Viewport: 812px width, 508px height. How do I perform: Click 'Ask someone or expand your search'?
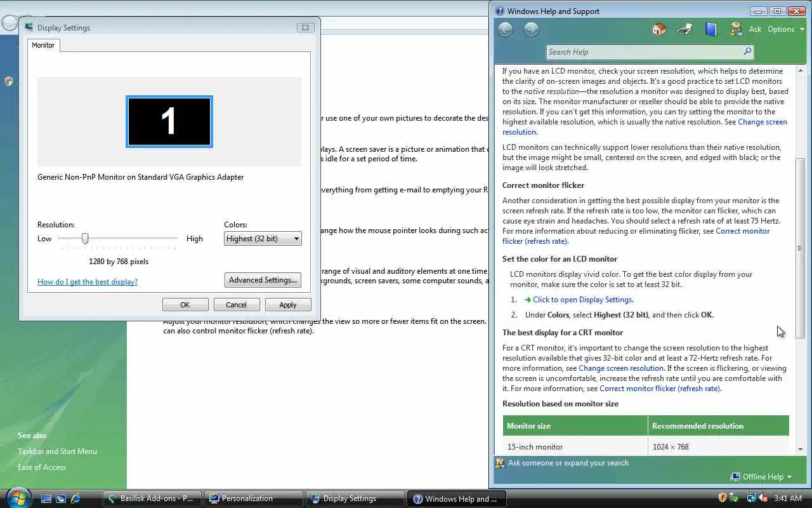568,463
